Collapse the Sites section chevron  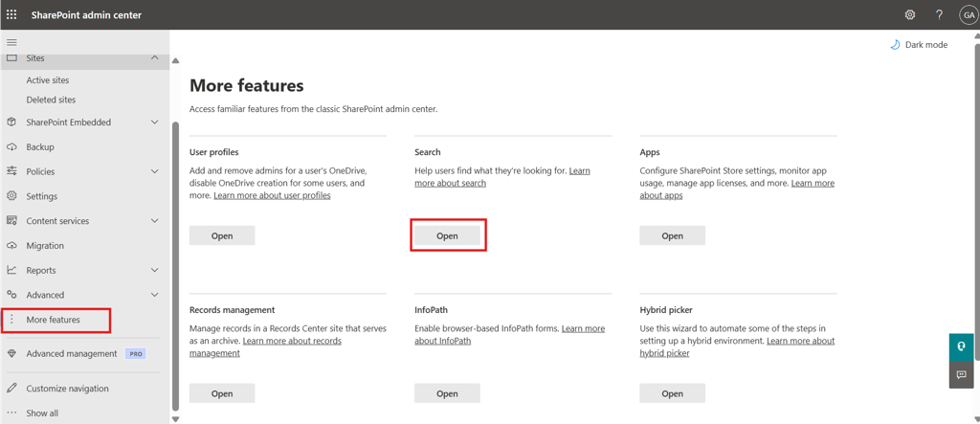click(155, 57)
